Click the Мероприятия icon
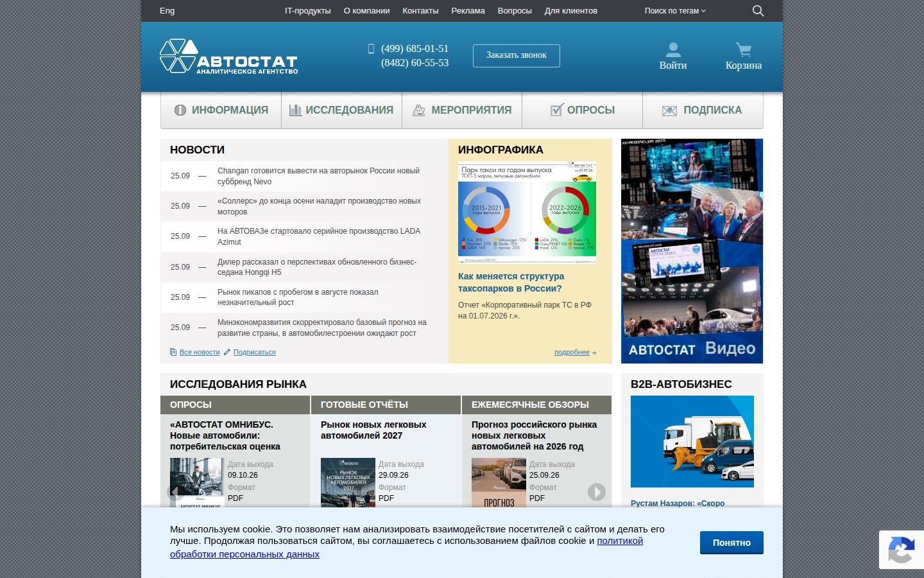Viewport: 924px width, 578px height. click(419, 110)
